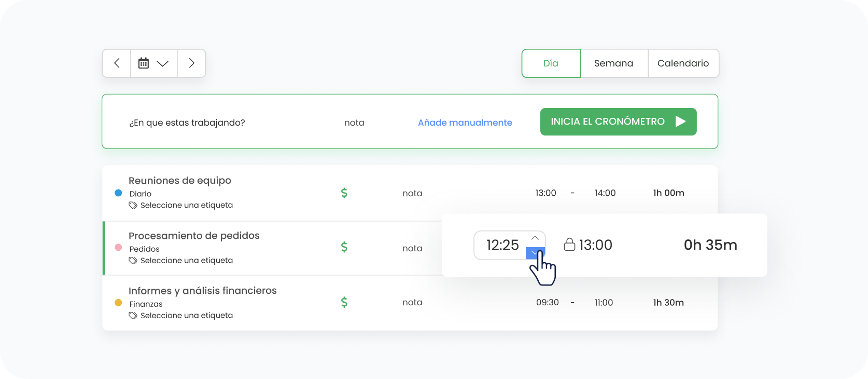Open the calendar date picker dropdown
The height and width of the screenshot is (379, 868).
click(x=153, y=63)
